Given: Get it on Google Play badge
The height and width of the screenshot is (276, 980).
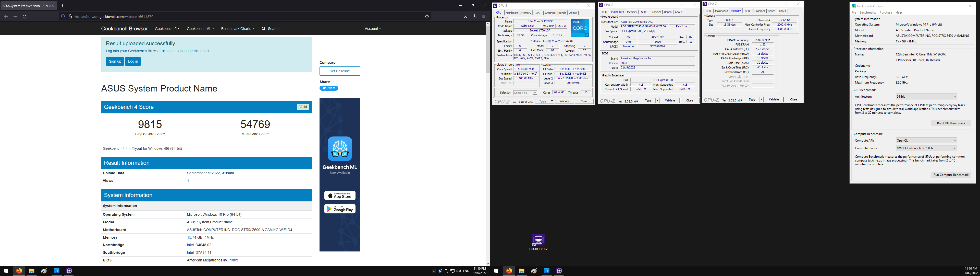Looking at the screenshot, I should click(340, 209).
